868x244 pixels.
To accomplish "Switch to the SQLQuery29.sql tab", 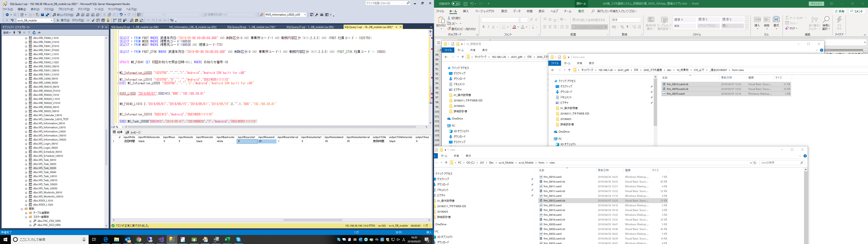I will pos(251,27).
